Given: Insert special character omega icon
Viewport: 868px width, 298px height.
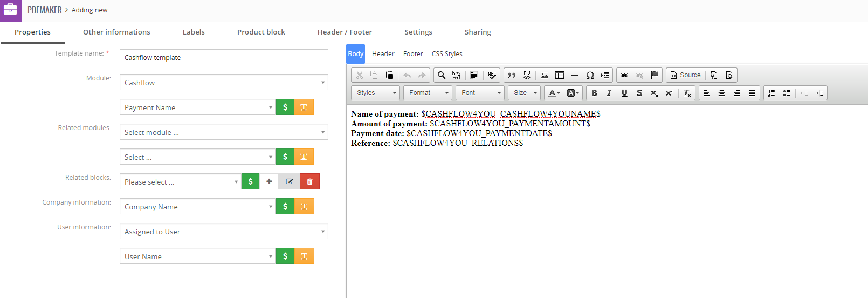Looking at the screenshot, I should pyautogui.click(x=590, y=75).
